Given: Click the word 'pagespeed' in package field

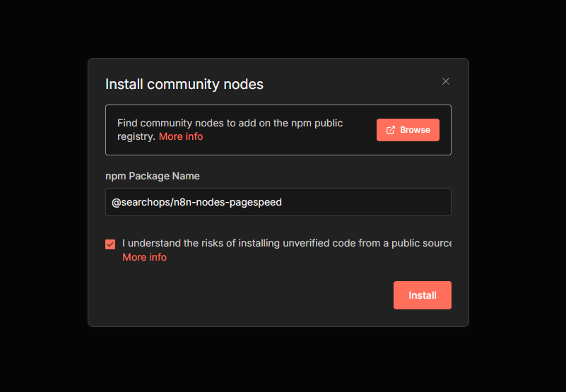Looking at the screenshot, I should (x=259, y=202).
